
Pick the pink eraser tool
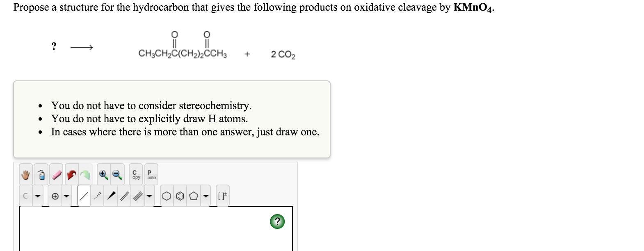click(x=56, y=175)
